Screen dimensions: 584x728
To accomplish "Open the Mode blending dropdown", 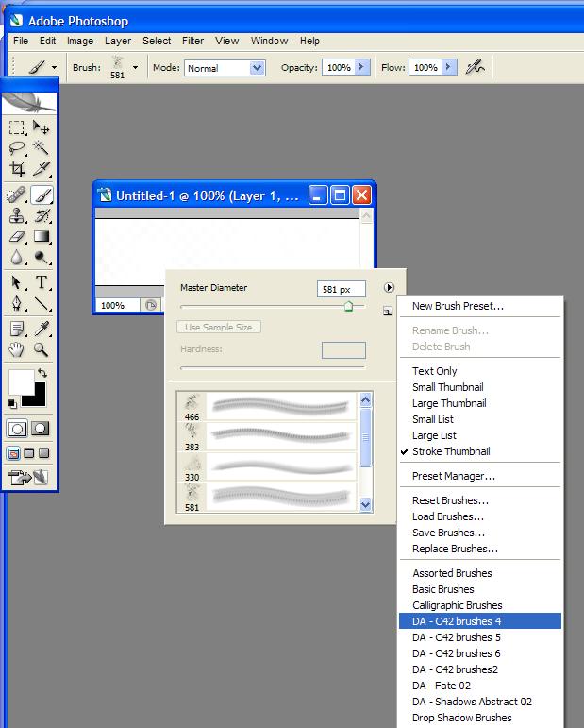I will click(225, 68).
